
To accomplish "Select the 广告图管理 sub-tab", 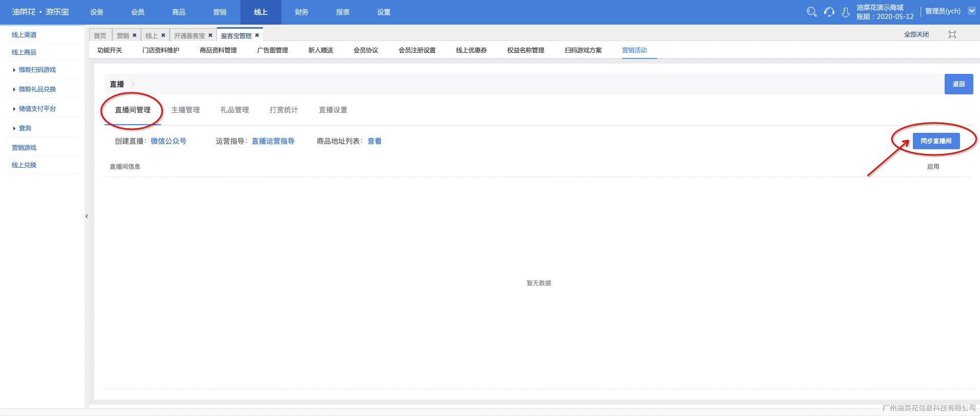I will point(273,50).
